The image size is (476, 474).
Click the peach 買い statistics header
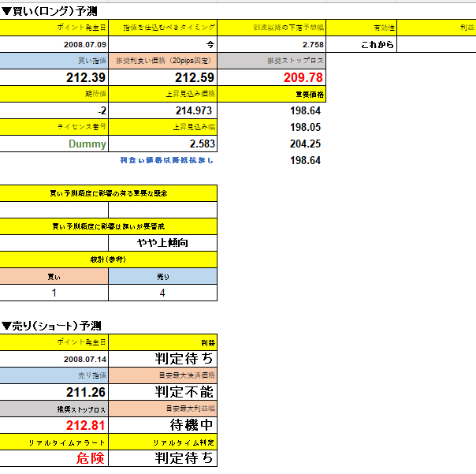point(54,276)
